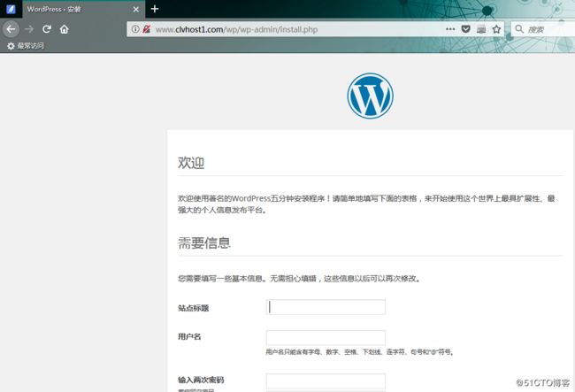This screenshot has height=392, width=575.
Task: Focus the 搜索 search box
Action: pyautogui.click(x=543, y=29)
